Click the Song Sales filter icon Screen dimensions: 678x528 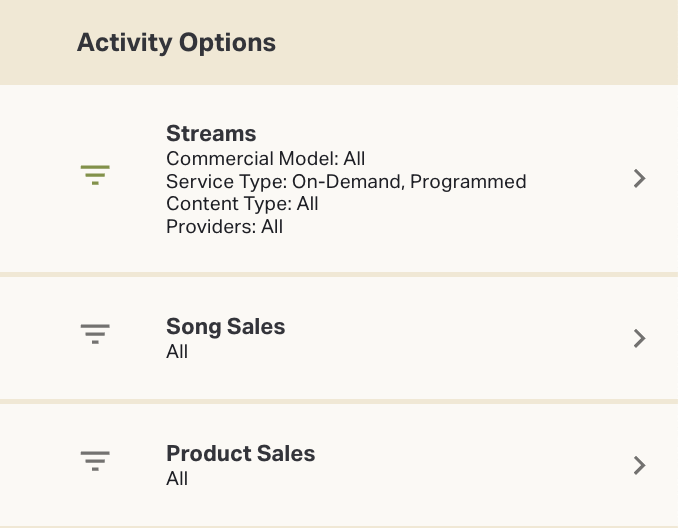point(95,334)
